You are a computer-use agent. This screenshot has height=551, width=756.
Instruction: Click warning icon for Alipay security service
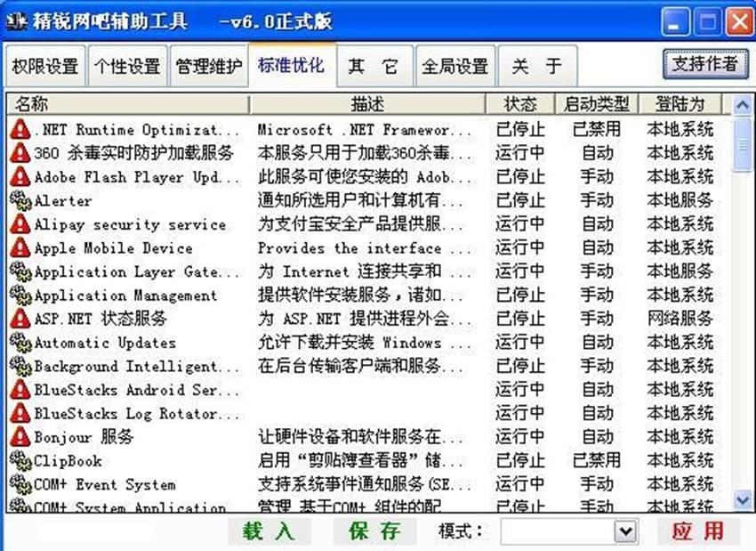(x=20, y=224)
